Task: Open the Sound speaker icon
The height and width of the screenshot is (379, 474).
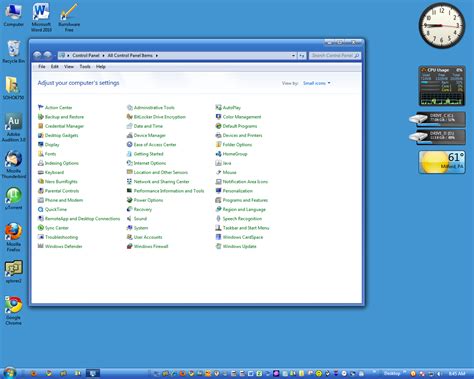Action: (130, 219)
